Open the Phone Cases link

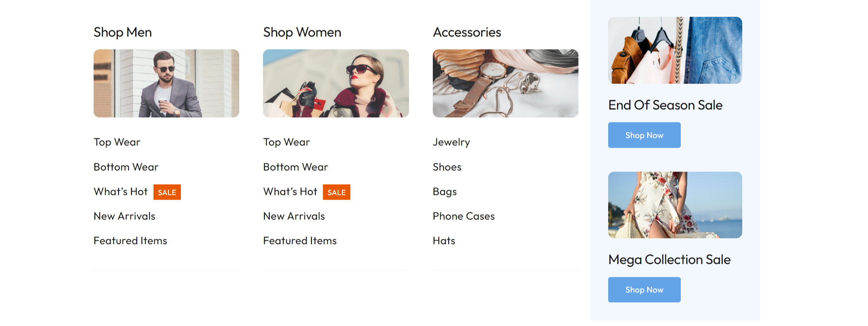tap(464, 216)
